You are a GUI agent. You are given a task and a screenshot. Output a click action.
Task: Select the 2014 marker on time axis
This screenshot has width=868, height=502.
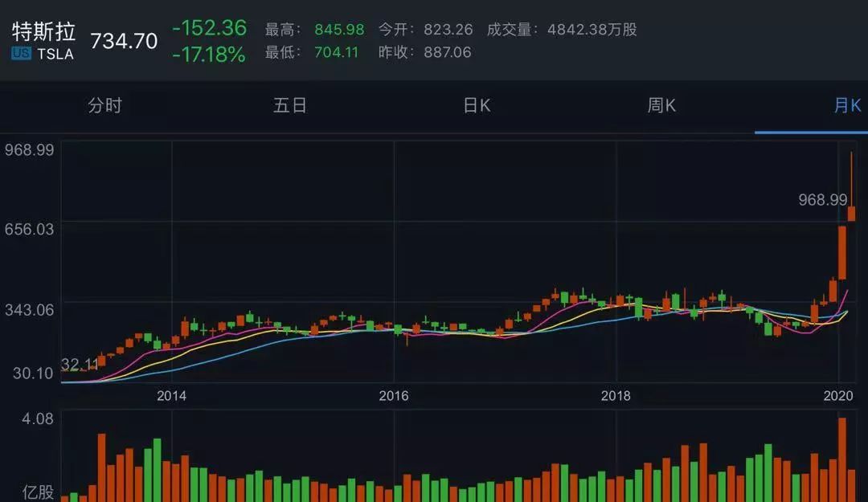[x=171, y=396]
